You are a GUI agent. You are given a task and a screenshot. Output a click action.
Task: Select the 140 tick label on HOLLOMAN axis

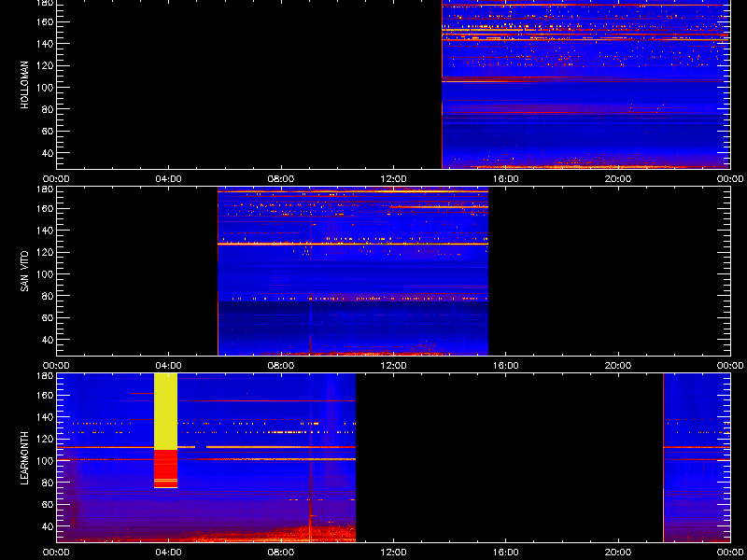[44, 44]
